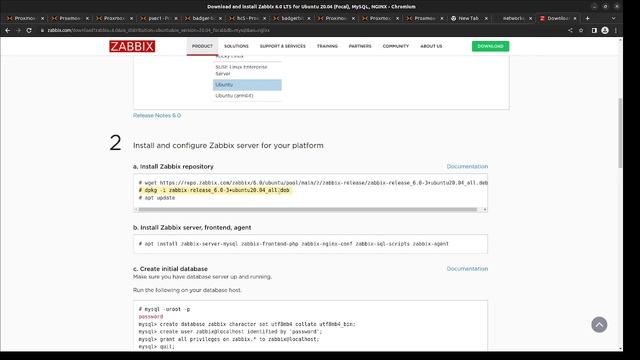This screenshot has width=640, height=360.
Task: Expand the tab search dropdown chevron
Action: click(613, 18)
